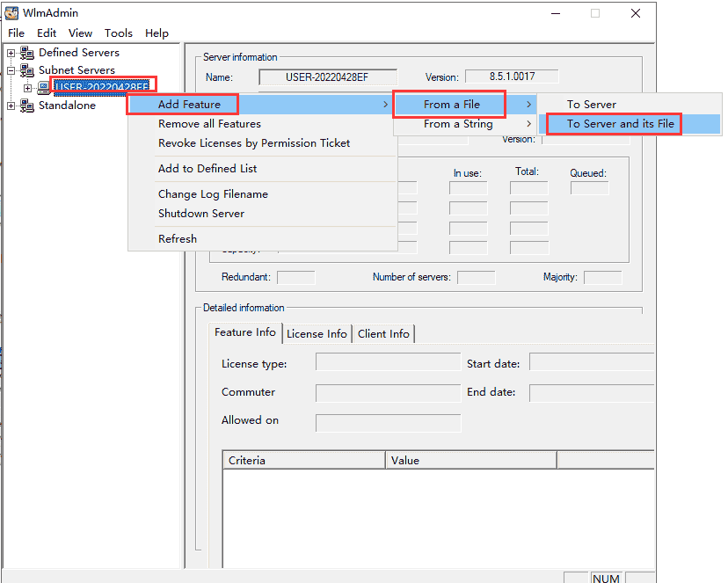The height and width of the screenshot is (583, 728).
Task: Open the View menu
Action: 80,33
